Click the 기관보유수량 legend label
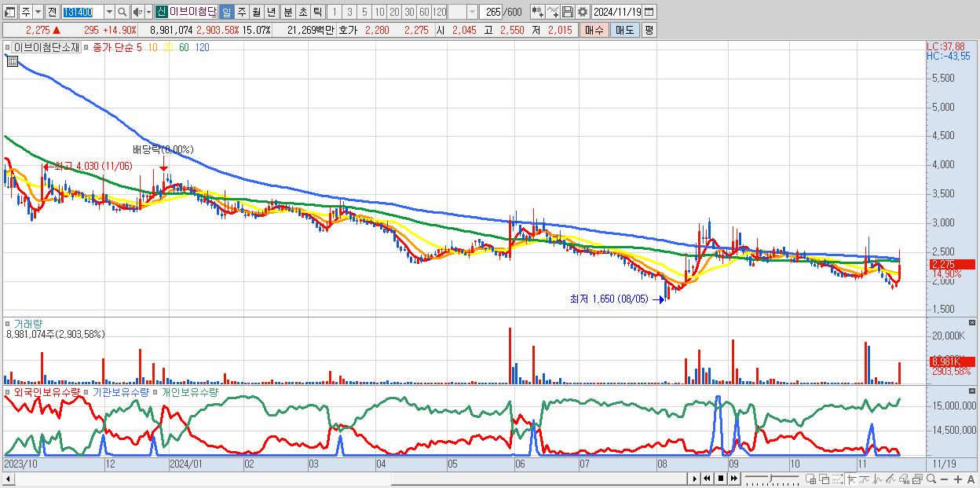This screenshot has width=980, height=488. pyautogui.click(x=121, y=391)
